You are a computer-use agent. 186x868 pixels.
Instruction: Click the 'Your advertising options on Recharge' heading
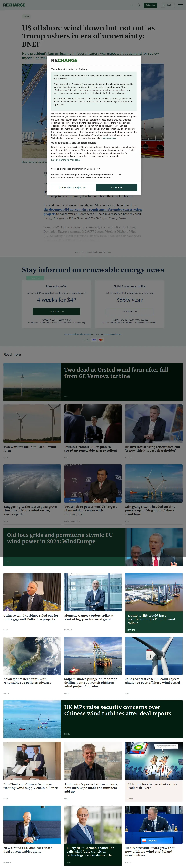pyautogui.click(x=70, y=69)
